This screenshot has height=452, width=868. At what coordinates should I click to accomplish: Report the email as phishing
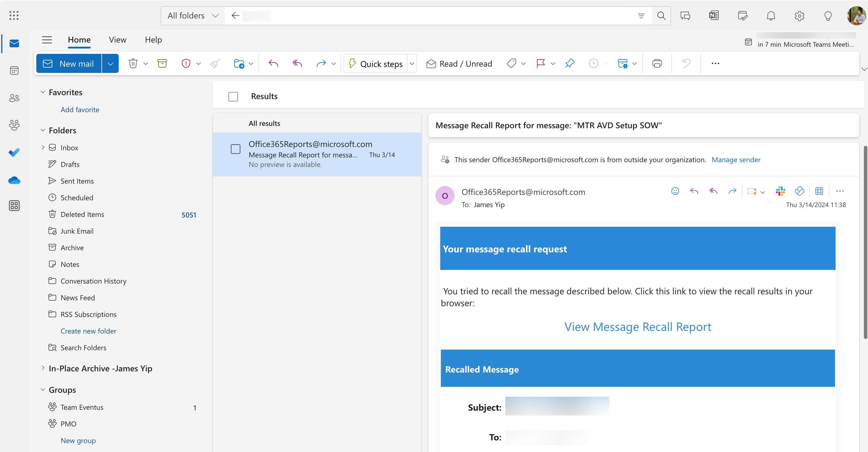tap(186, 63)
